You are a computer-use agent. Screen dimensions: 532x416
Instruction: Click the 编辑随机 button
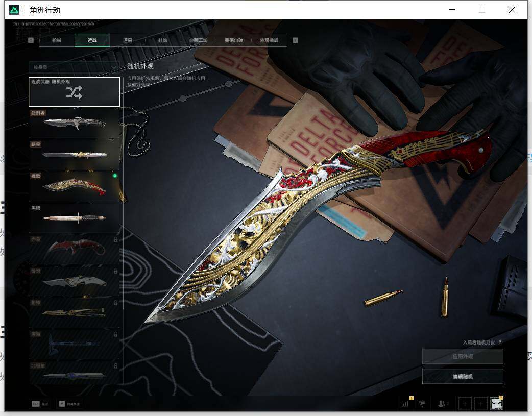click(x=463, y=377)
